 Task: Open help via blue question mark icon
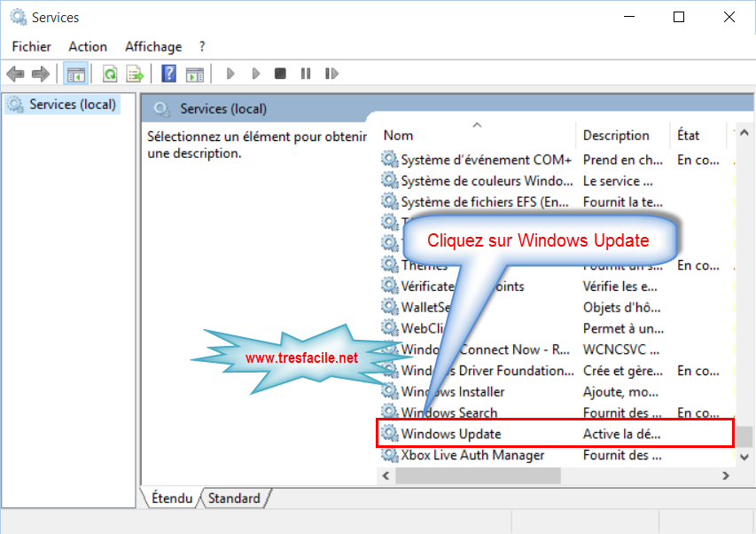(169, 74)
